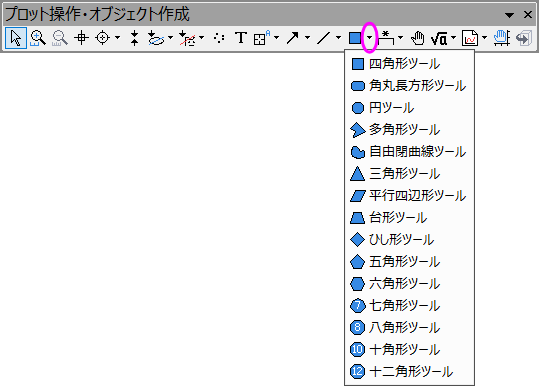This screenshot has height=386, width=539.
Task: Select the blue Rectangle tool in toolbar
Action: tap(355, 38)
